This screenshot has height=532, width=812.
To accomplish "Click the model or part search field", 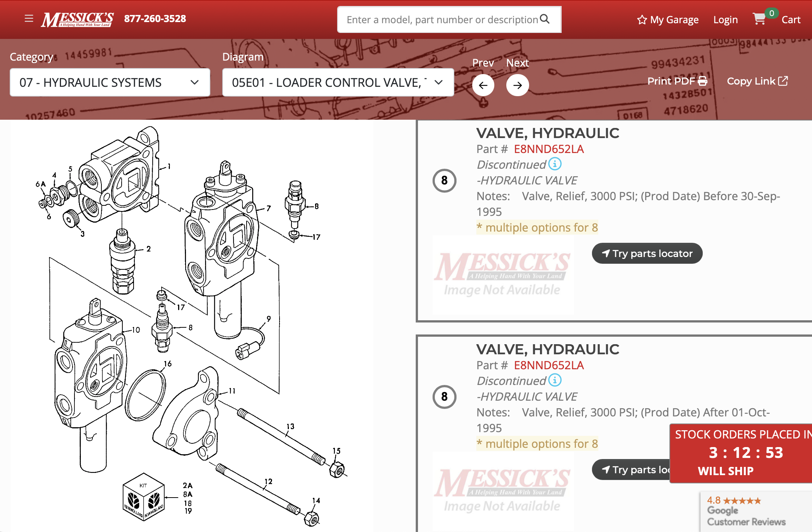I will pos(449,19).
